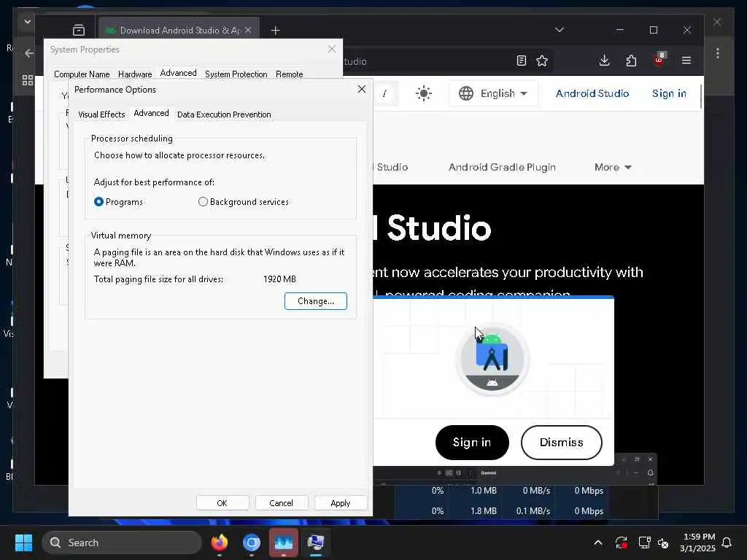Open the Windows Start menu
The image size is (747, 560).
tap(23, 542)
